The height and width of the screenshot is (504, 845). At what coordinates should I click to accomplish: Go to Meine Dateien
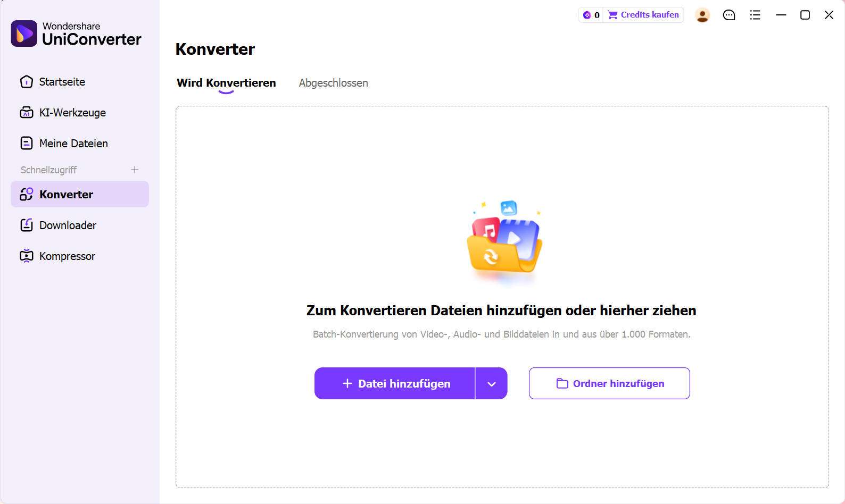click(x=79, y=144)
